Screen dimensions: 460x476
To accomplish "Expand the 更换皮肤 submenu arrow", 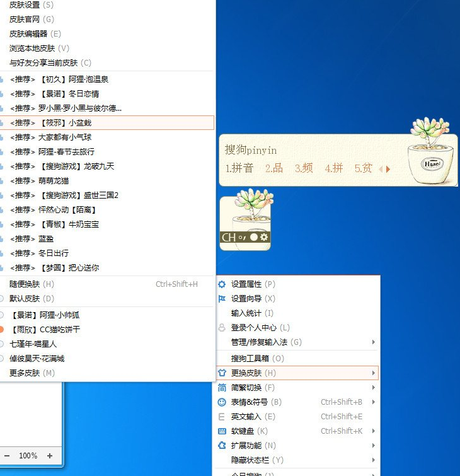I will (x=374, y=373).
